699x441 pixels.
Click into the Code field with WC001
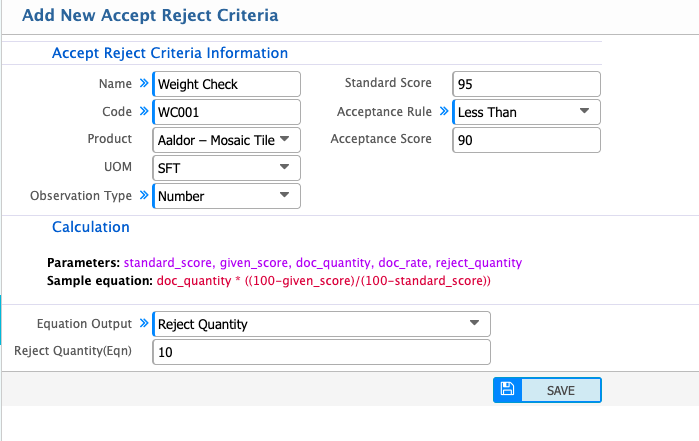tap(226, 112)
